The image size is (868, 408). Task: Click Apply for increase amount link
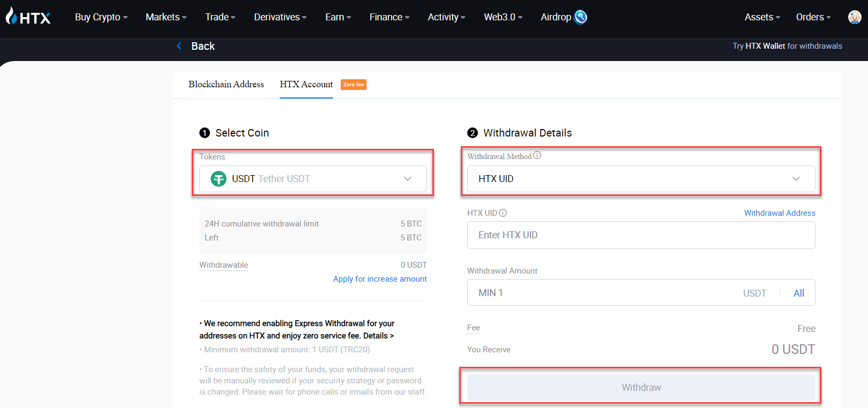pos(380,279)
